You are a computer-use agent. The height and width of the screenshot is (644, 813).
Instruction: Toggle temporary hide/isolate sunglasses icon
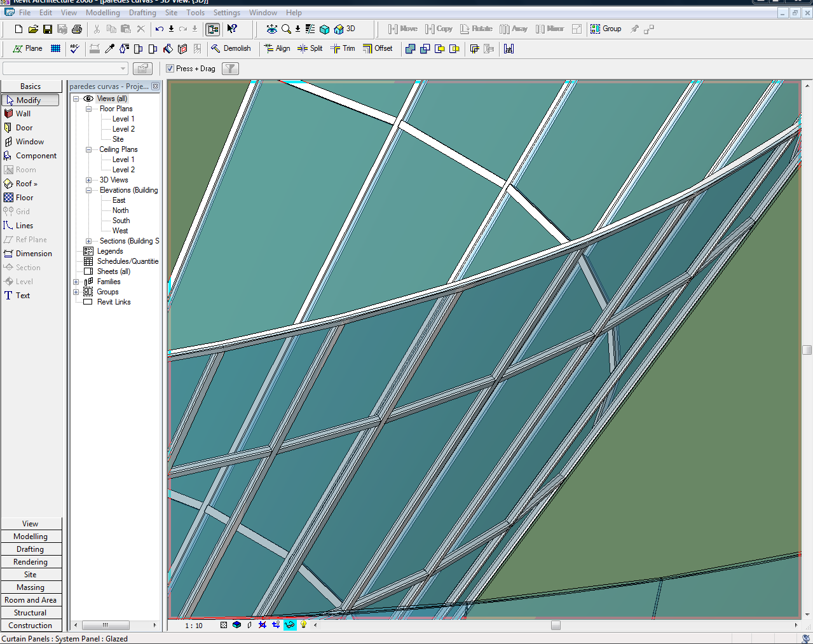[290, 625]
